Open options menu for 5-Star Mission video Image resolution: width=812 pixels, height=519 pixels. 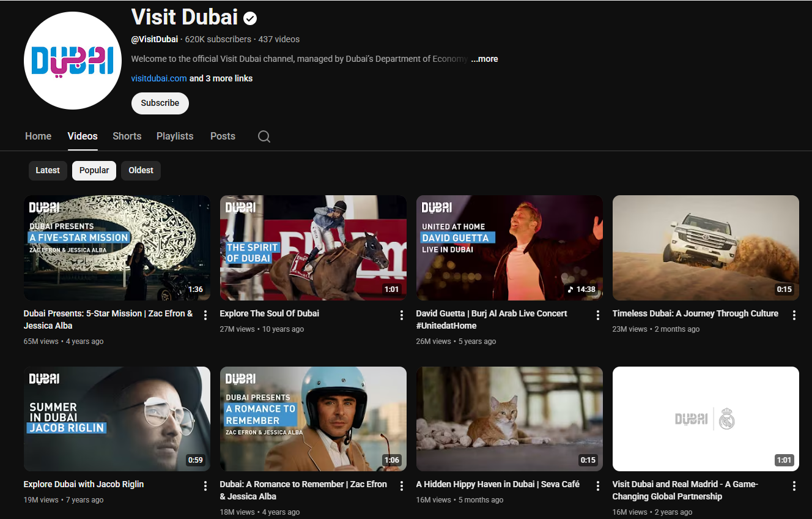click(x=205, y=315)
